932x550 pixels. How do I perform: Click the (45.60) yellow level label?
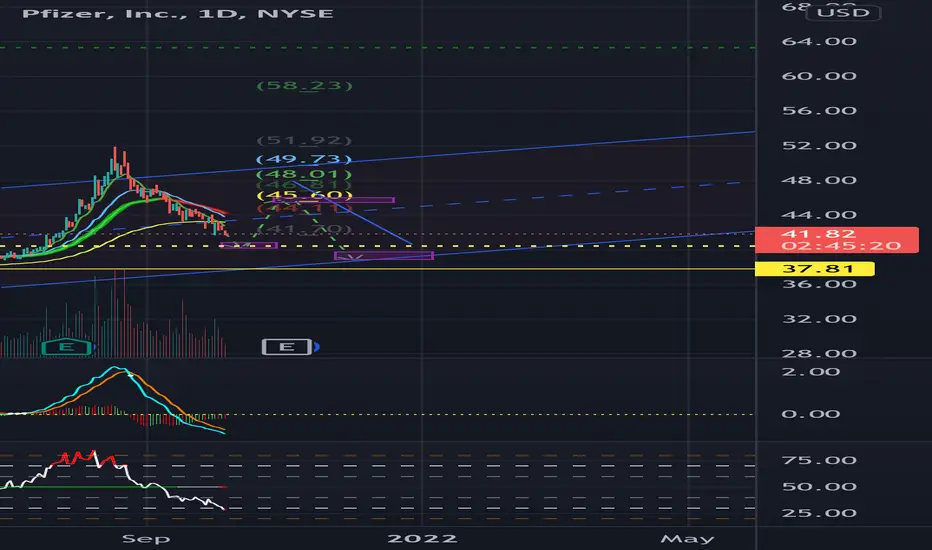(x=304, y=195)
